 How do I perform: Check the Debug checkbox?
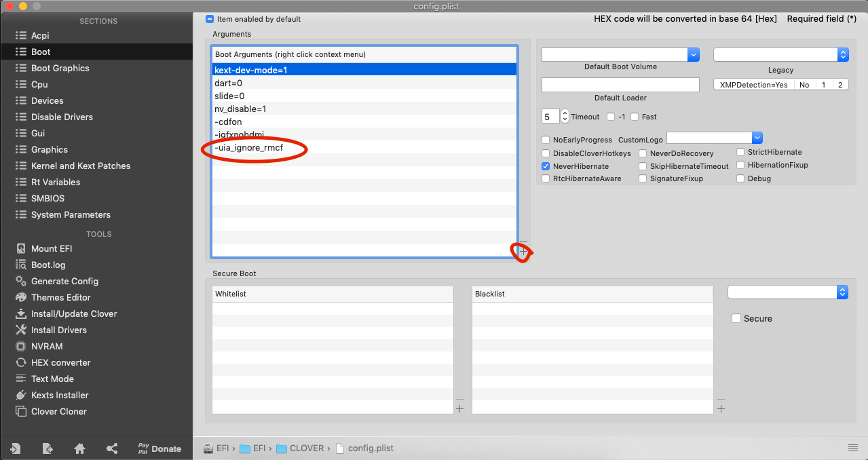click(x=741, y=178)
